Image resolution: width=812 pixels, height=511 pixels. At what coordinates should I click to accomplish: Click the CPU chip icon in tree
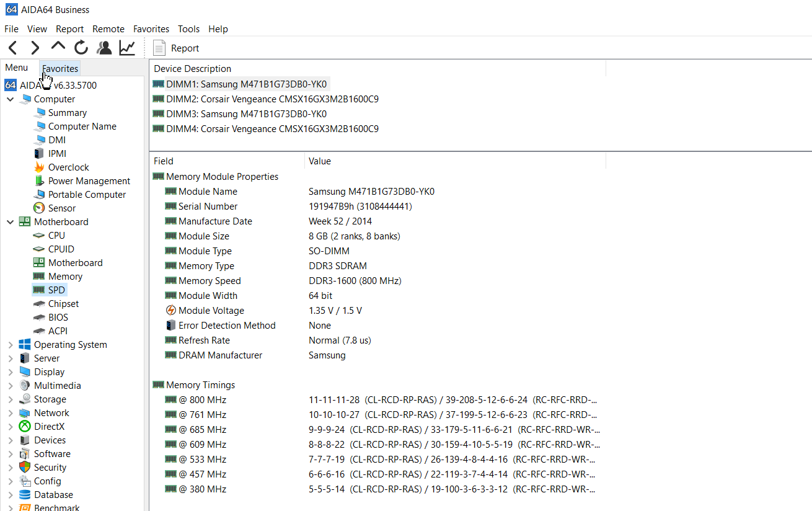(x=39, y=235)
